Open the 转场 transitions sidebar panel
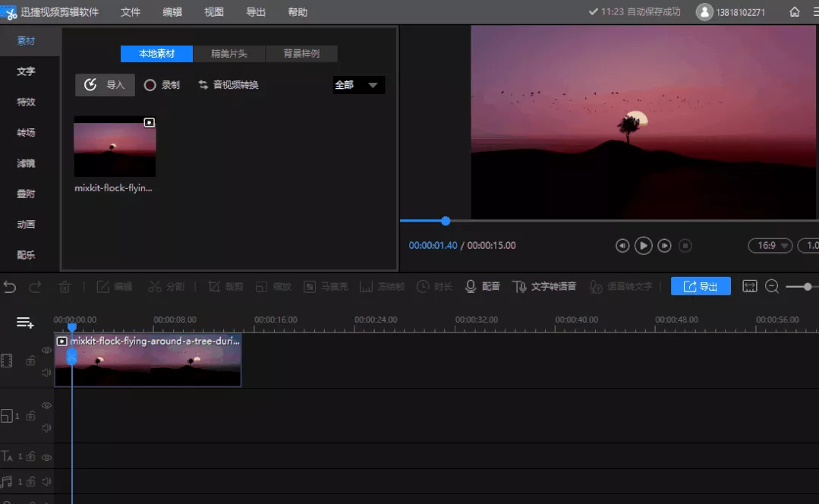Image resolution: width=819 pixels, height=504 pixels. click(x=26, y=133)
